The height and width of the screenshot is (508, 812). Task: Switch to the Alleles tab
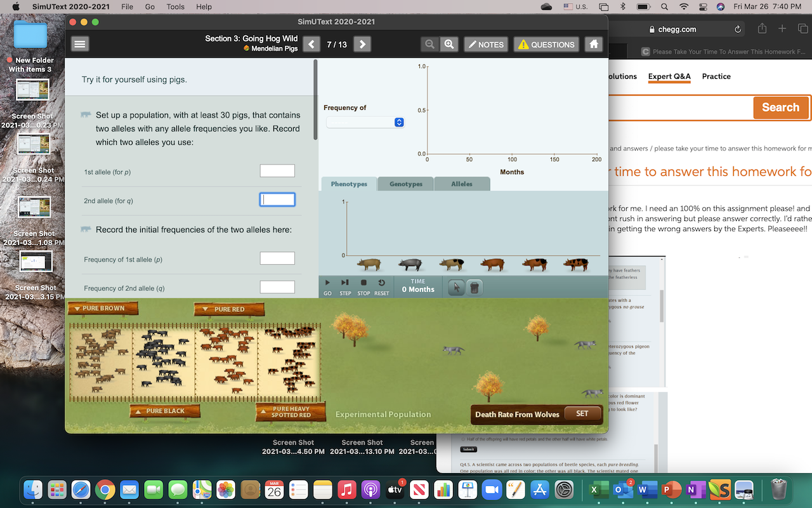coord(462,184)
